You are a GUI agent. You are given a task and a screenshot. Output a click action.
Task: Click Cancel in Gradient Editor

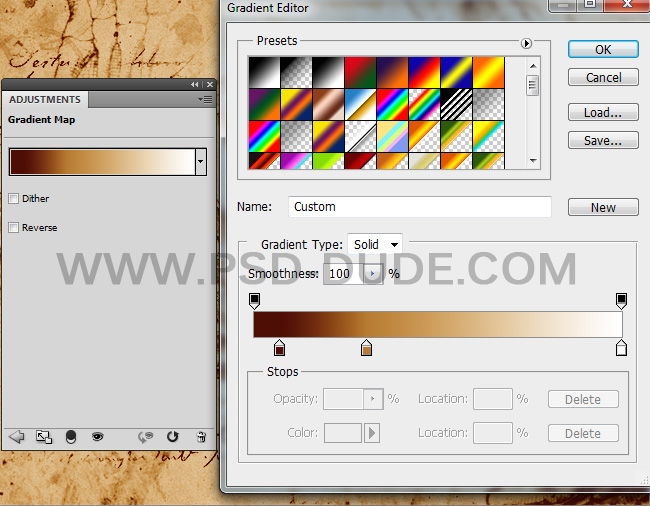tap(603, 77)
